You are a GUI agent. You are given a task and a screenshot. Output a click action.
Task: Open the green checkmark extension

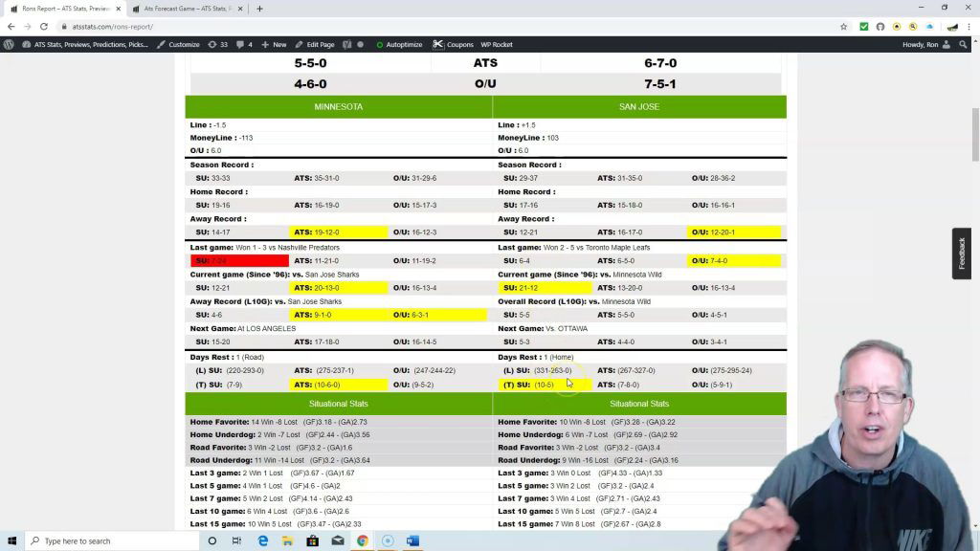[864, 26]
